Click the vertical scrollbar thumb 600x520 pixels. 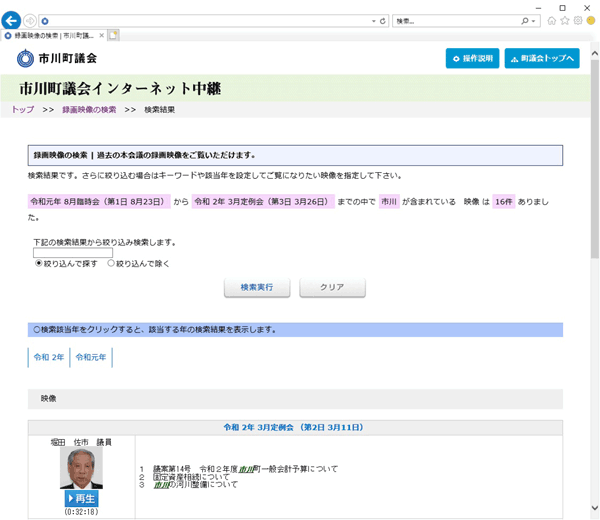click(x=594, y=159)
